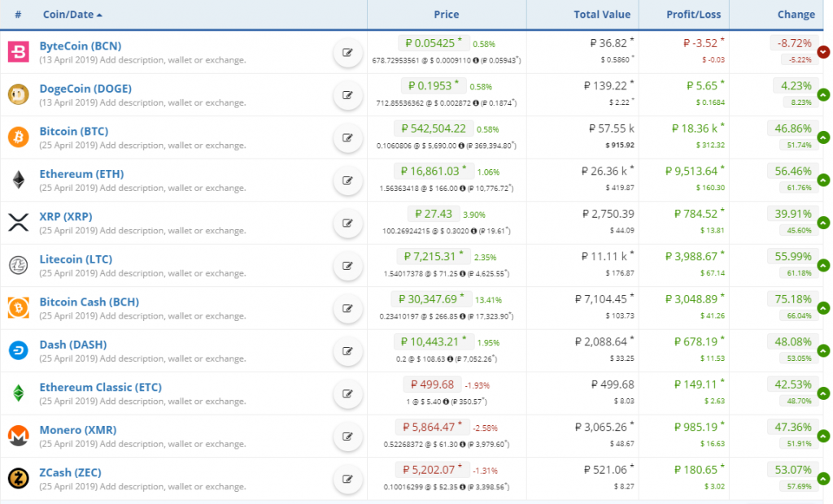
Task: Click the info icon in Ethereum Classic price details
Action: point(446,402)
